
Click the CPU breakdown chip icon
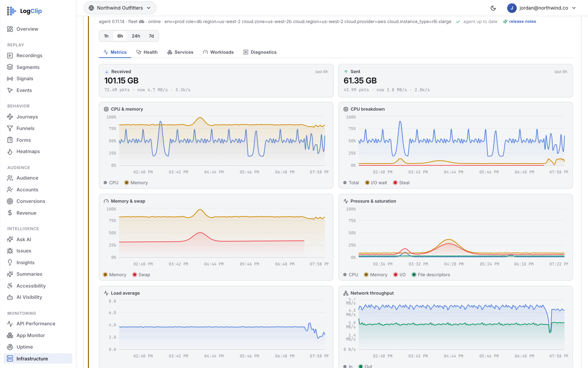(346, 109)
